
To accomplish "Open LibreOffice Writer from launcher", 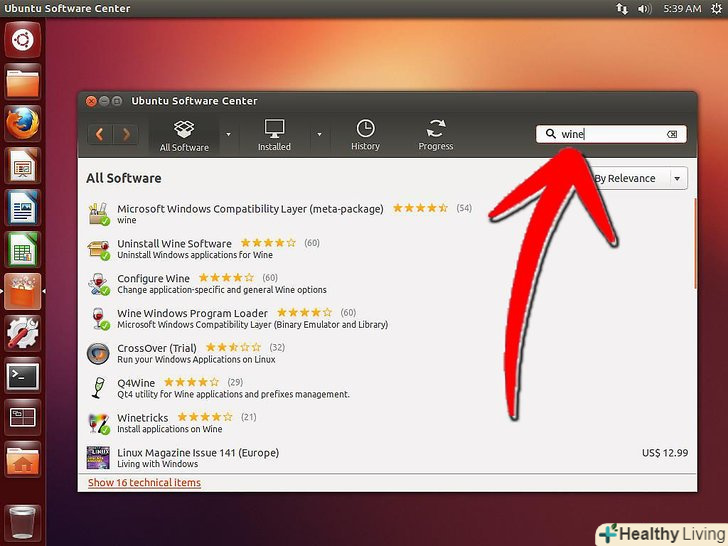I will 22,208.
